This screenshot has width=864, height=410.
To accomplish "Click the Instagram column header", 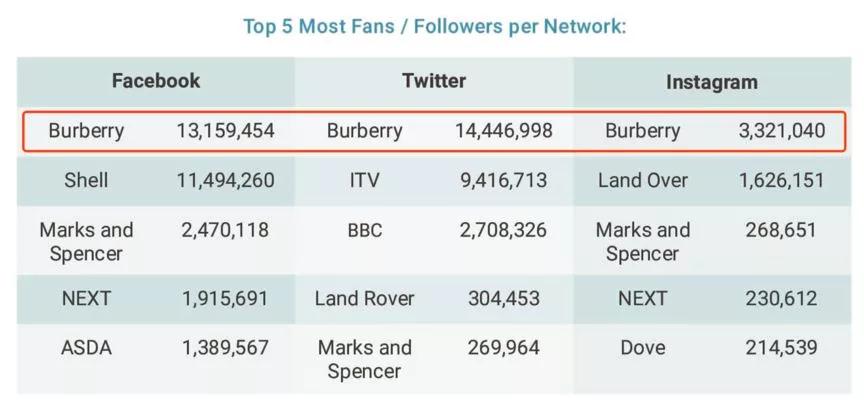I will (711, 82).
